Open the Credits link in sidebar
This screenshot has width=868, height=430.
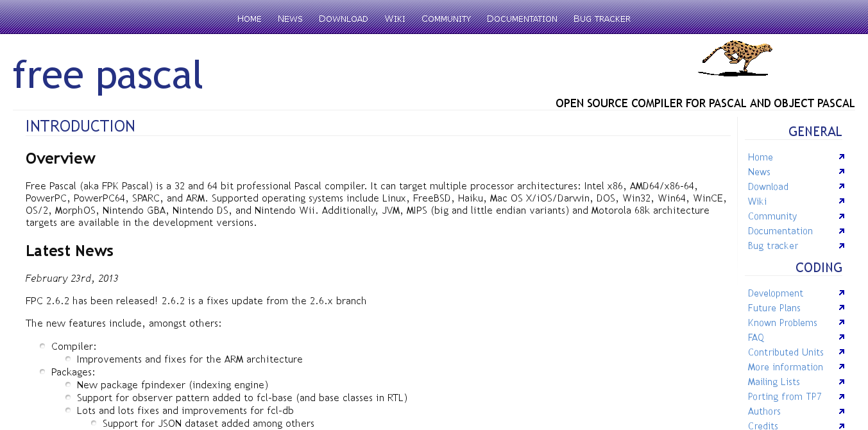pyautogui.click(x=763, y=426)
